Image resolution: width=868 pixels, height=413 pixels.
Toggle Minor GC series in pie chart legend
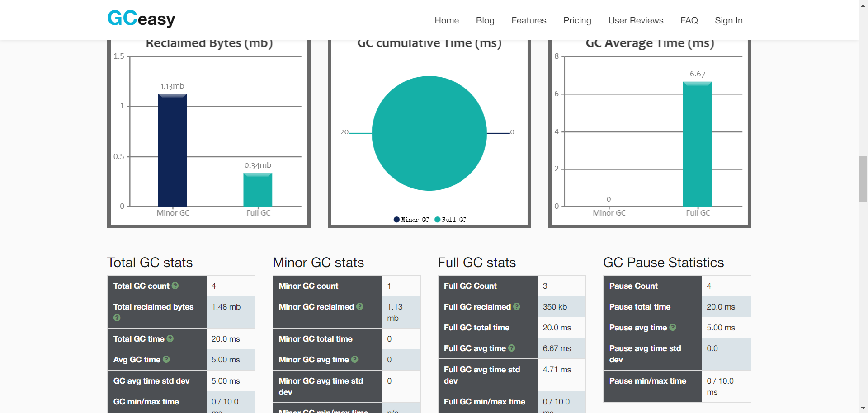pyautogui.click(x=411, y=220)
